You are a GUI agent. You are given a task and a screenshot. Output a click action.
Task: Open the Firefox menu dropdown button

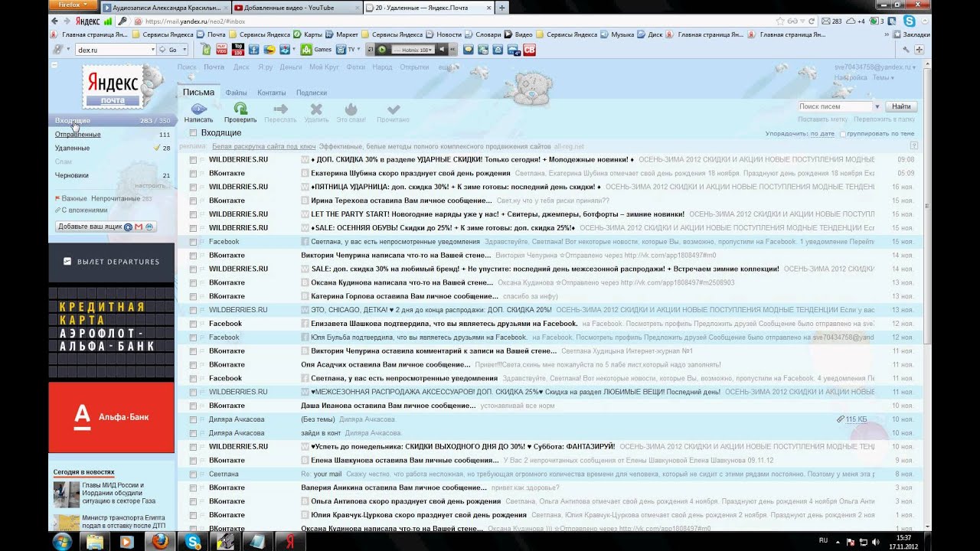coord(73,5)
